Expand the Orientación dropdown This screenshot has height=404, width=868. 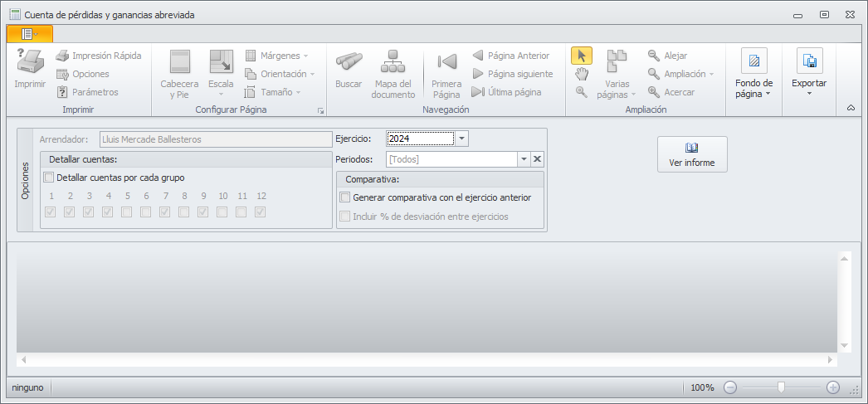(312, 74)
